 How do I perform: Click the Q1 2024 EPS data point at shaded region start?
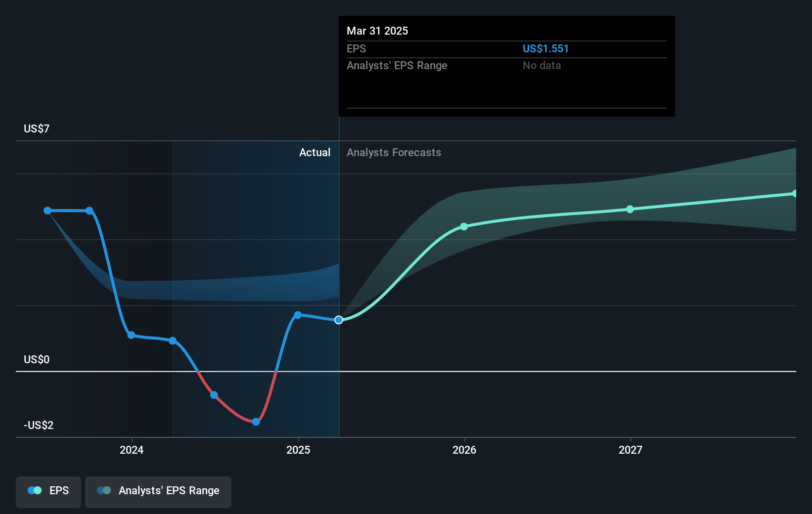click(x=173, y=341)
